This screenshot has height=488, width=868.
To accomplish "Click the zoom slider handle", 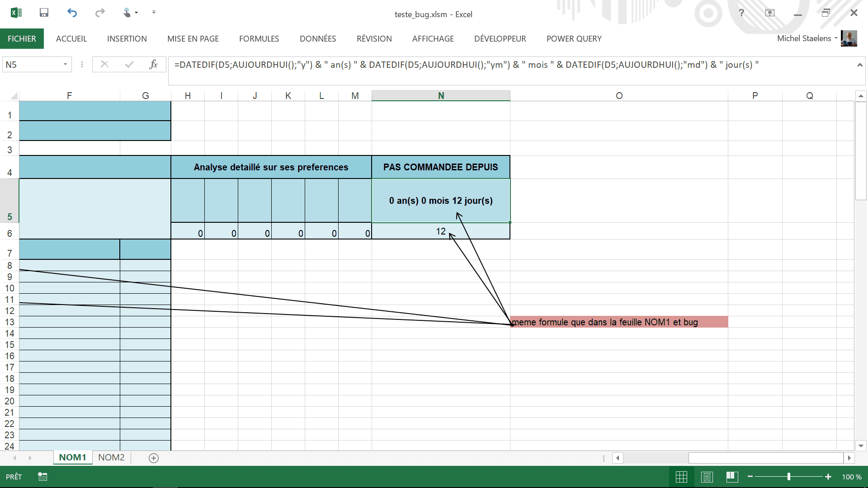I will [788, 477].
